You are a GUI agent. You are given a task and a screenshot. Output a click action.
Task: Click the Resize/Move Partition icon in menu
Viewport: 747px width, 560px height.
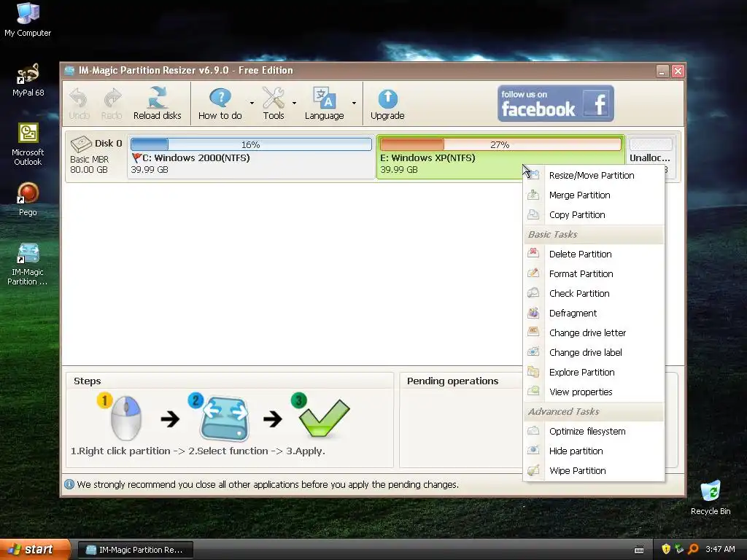(x=533, y=175)
